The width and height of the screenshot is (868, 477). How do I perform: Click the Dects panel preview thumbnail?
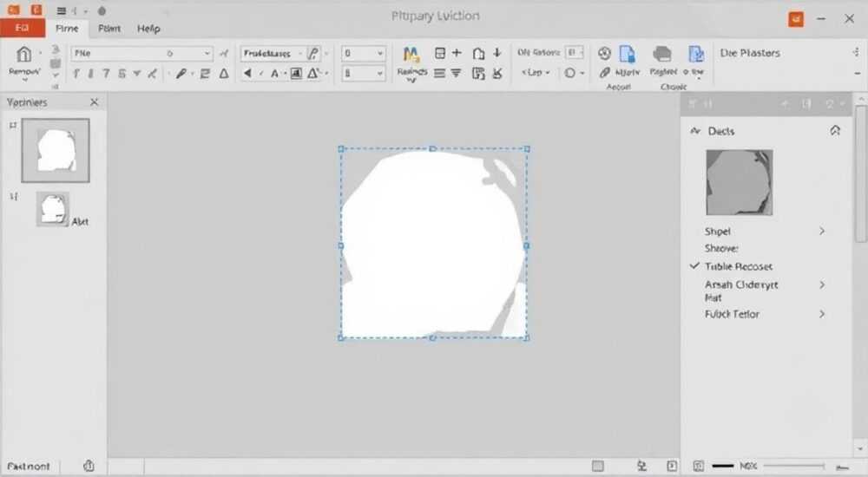point(740,183)
